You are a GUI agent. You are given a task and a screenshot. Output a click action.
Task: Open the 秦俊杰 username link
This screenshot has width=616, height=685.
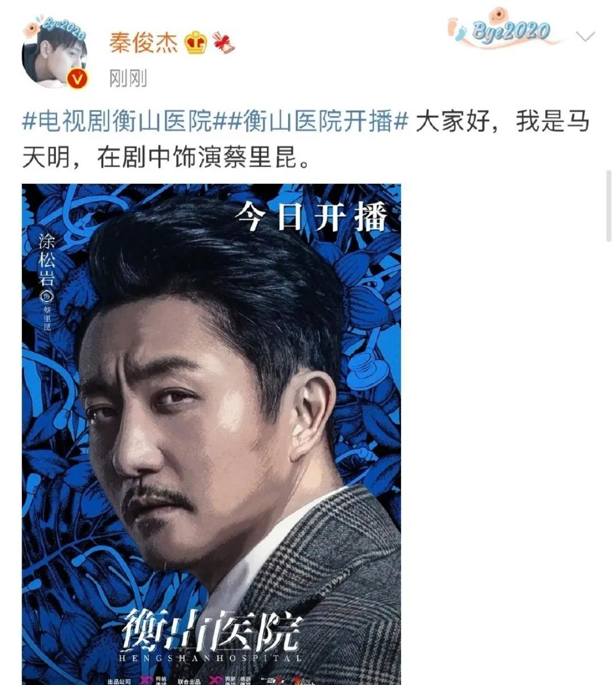pos(144,43)
